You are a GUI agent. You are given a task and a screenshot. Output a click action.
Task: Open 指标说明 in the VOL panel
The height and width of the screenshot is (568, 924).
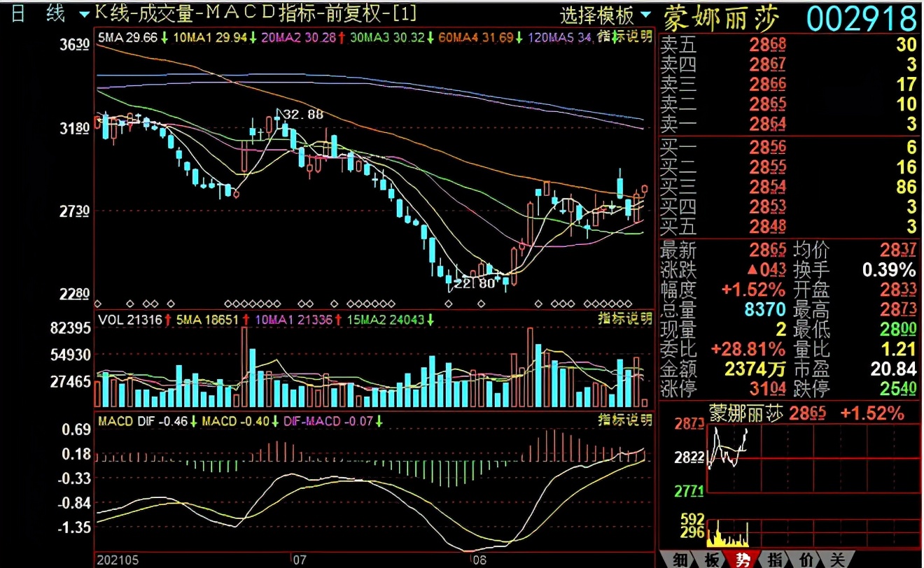pos(625,319)
